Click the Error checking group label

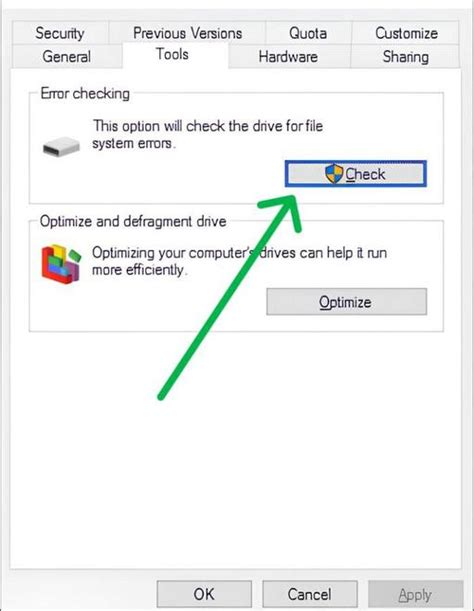(85, 94)
